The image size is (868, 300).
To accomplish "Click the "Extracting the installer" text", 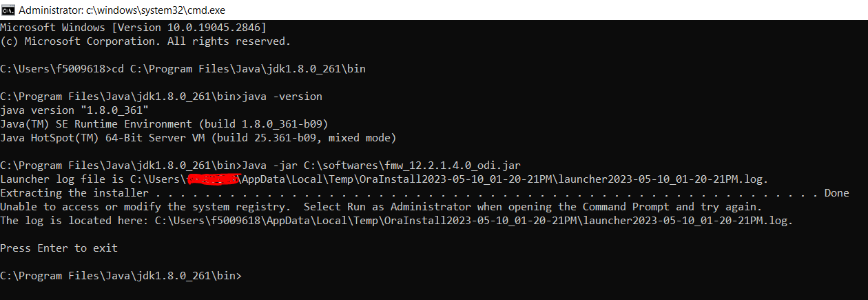I will point(74,193).
